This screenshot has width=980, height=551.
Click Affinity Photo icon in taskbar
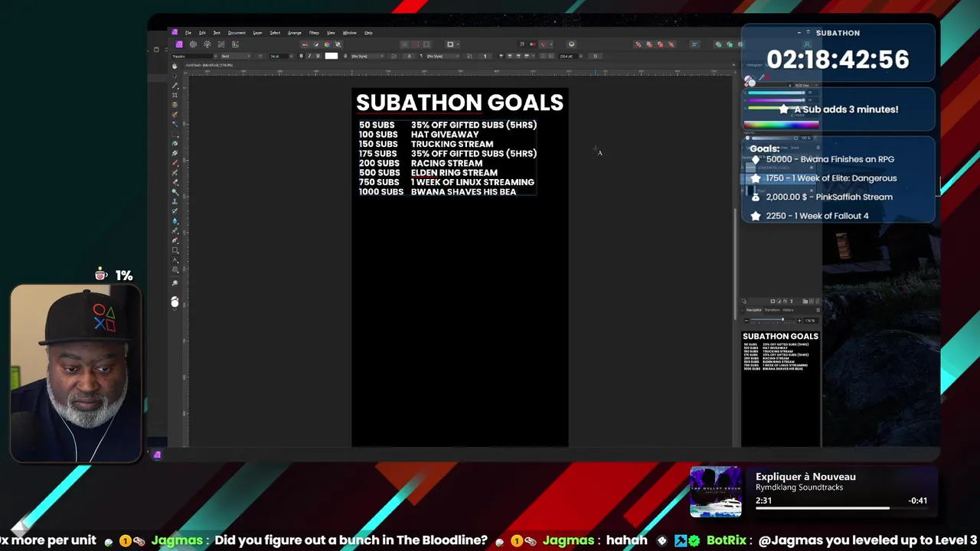click(157, 455)
